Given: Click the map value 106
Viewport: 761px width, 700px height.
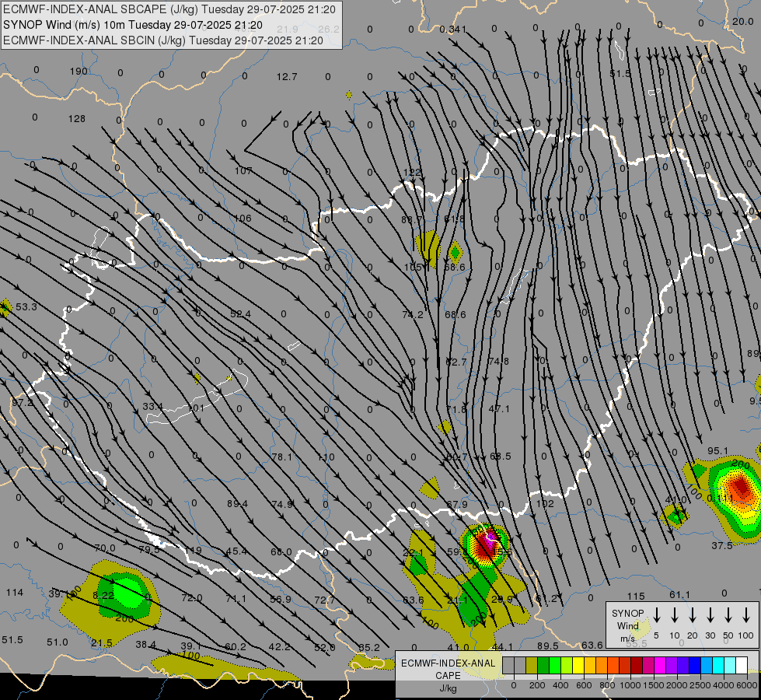Looking at the screenshot, I should (x=243, y=219).
